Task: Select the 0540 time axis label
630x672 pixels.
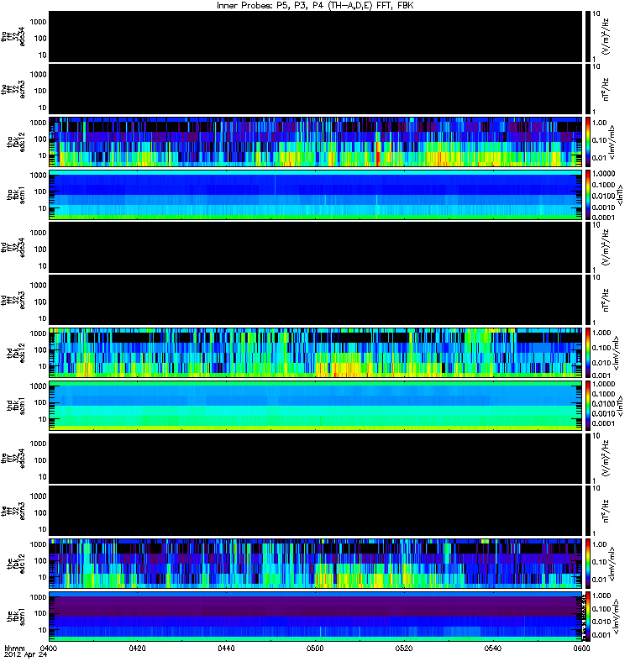Action: pyautogui.click(x=493, y=648)
